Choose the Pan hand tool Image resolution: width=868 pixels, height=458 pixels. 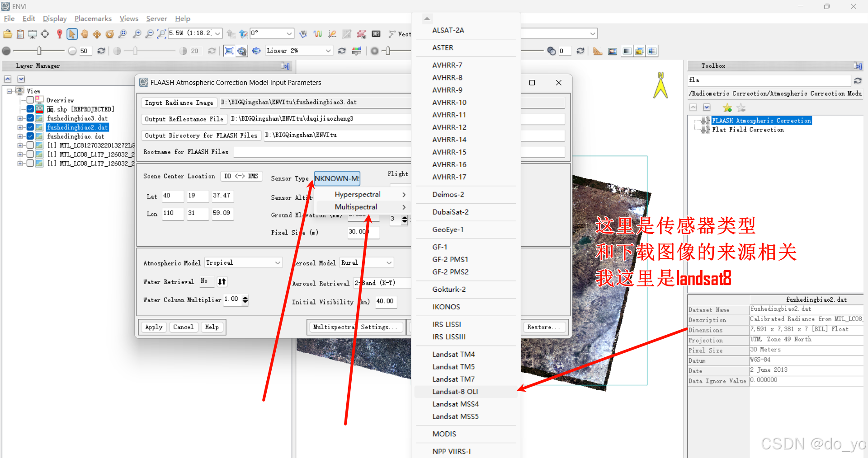click(85, 34)
